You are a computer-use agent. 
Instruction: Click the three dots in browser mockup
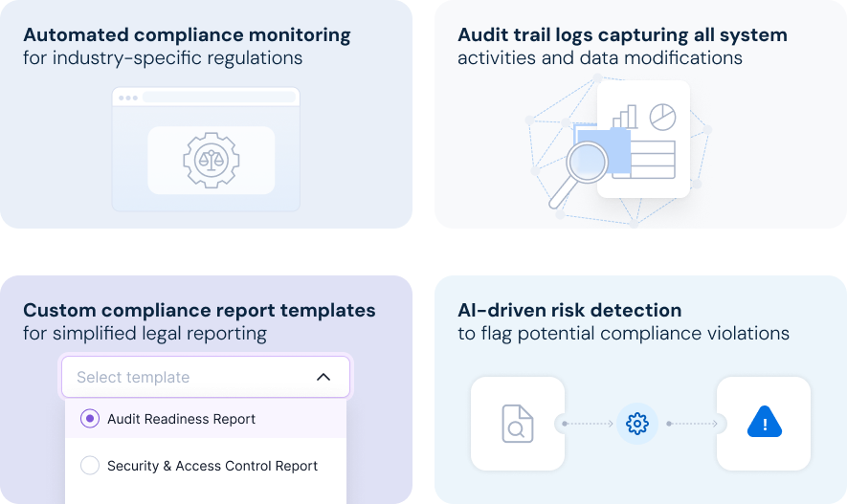click(x=128, y=99)
